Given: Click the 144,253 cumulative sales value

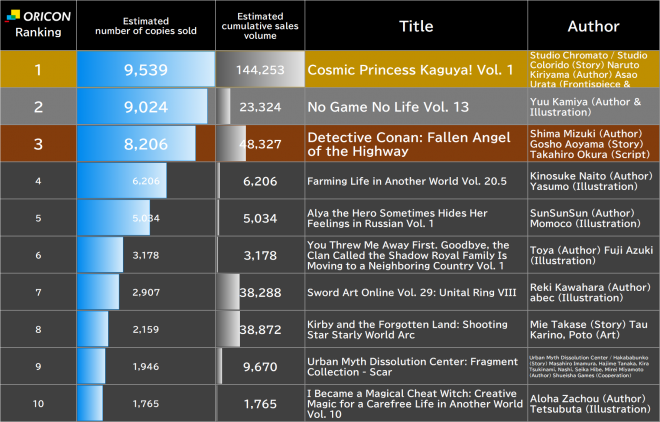Looking at the screenshot, I should 260,70.
